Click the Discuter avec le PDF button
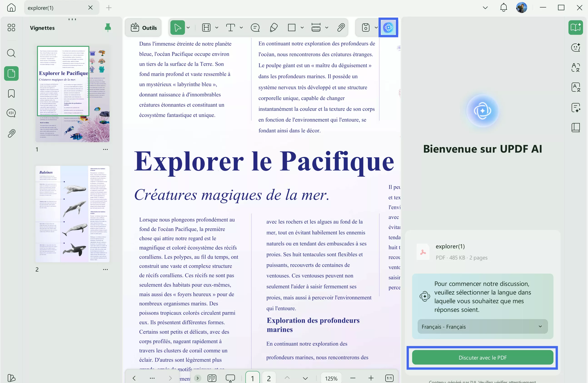 click(x=482, y=358)
